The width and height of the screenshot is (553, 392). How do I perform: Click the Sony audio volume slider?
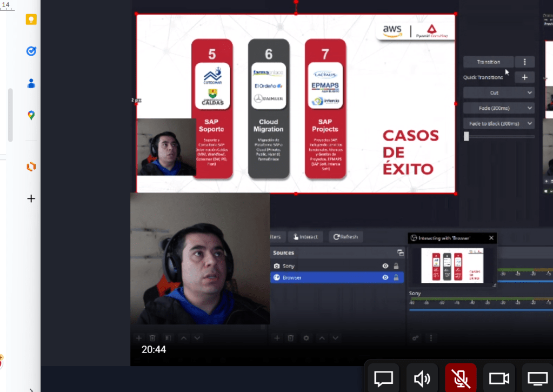481,310
